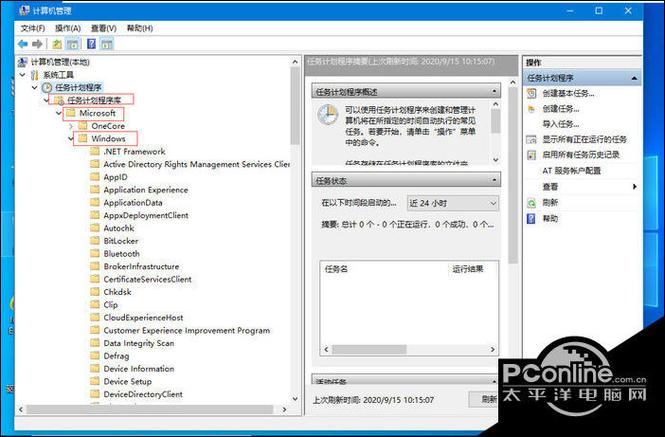Collapse the 任务状态 section
The image size is (665, 437).
pos(494,181)
